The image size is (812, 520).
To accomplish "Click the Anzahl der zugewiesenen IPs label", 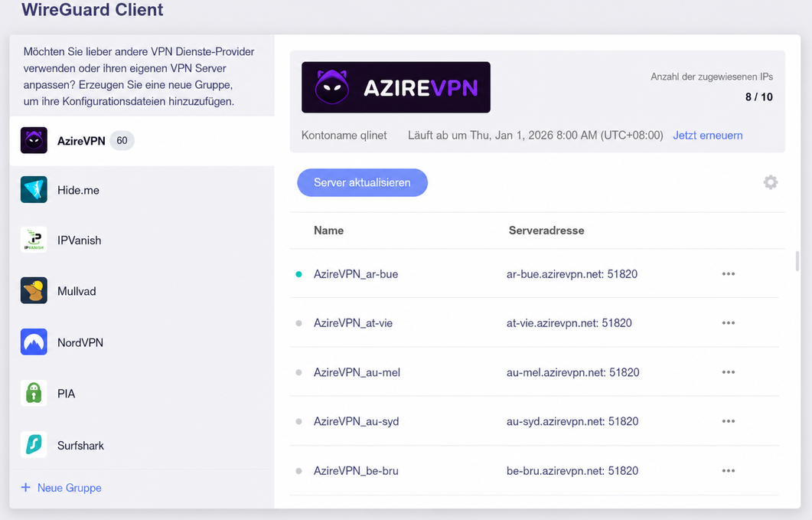I will pos(712,77).
